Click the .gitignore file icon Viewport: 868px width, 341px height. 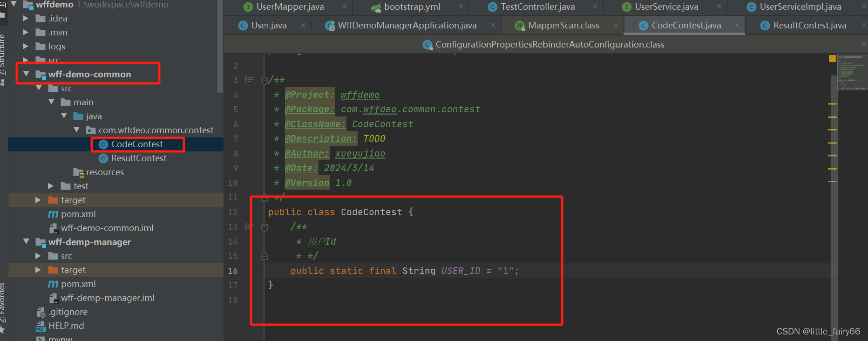(41, 313)
